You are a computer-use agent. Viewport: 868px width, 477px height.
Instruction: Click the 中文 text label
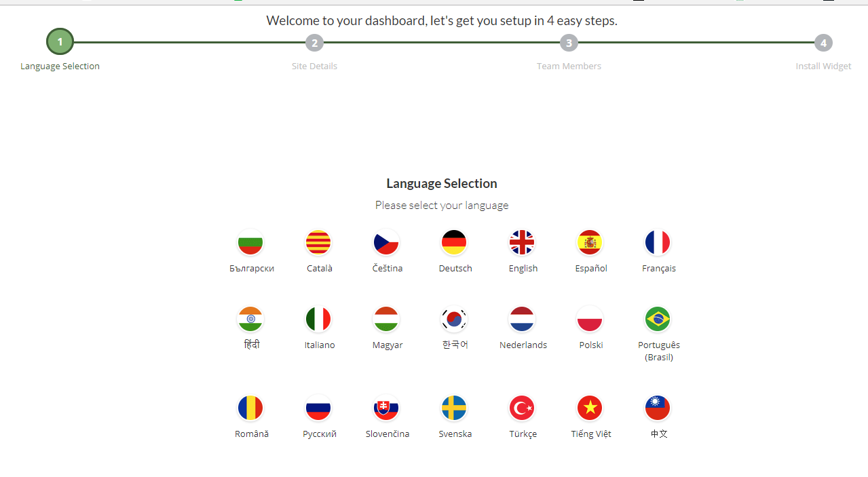(659, 434)
